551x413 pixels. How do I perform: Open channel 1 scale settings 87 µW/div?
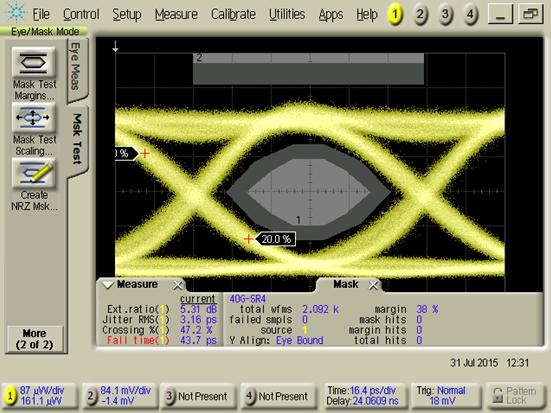tap(39, 396)
